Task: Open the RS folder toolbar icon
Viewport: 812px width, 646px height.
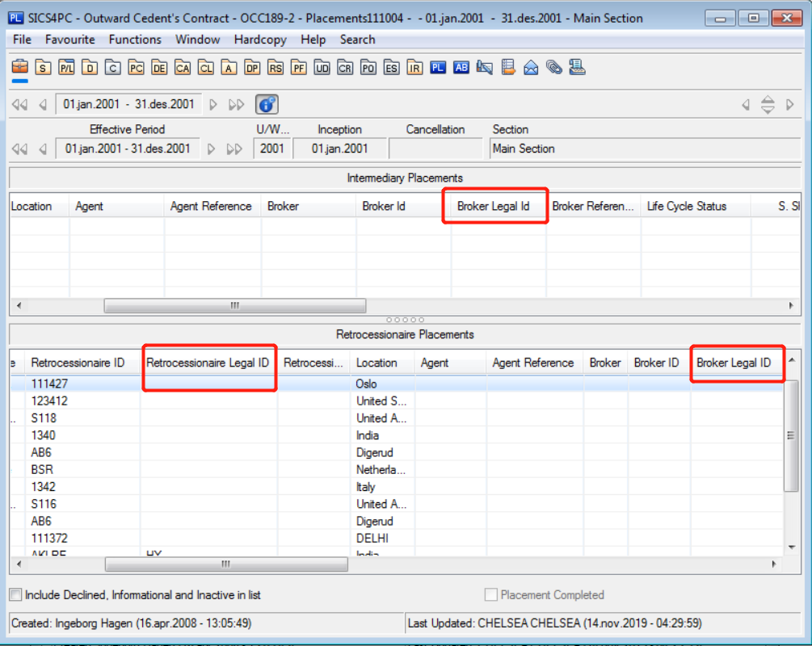Action: coord(276,68)
